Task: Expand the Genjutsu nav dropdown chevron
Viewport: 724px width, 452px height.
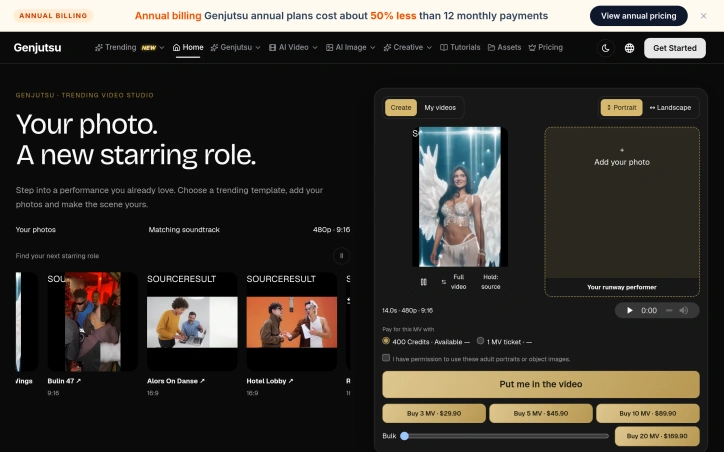Action: pyautogui.click(x=258, y=48)
